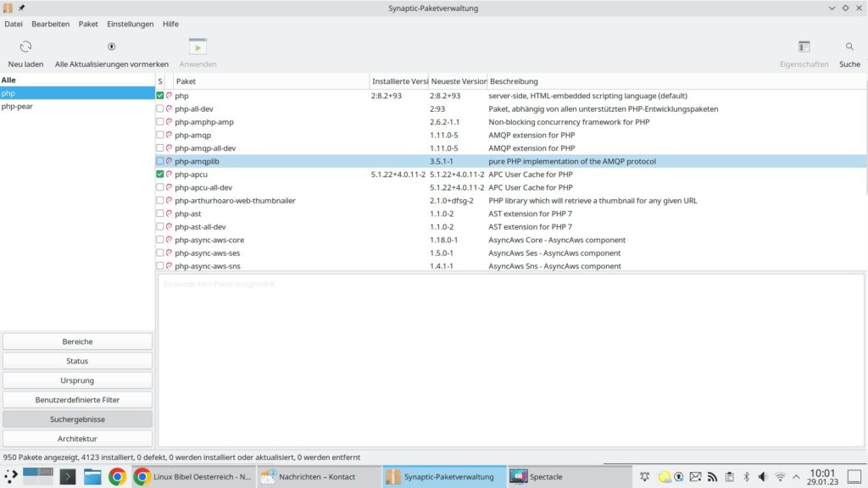This screenshot has width=868, height=488.
Task: Sort by the Paket column header
Action: [271, 81]
